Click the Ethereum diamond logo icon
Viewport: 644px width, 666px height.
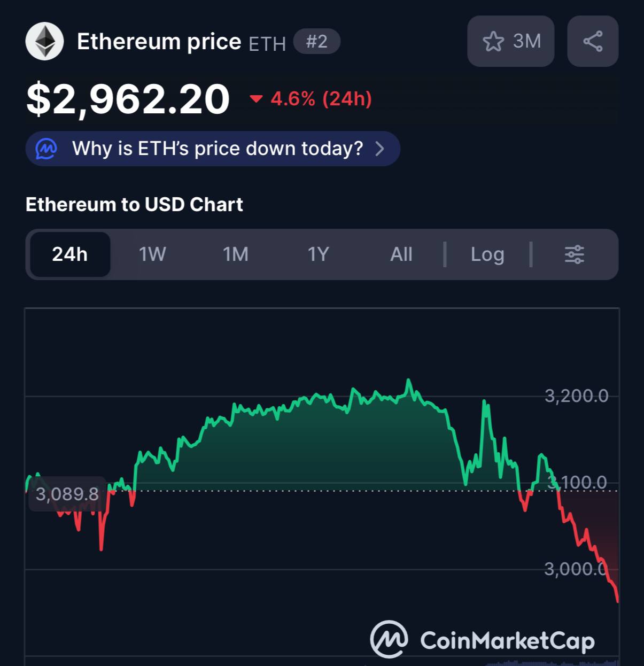point(45,41)
